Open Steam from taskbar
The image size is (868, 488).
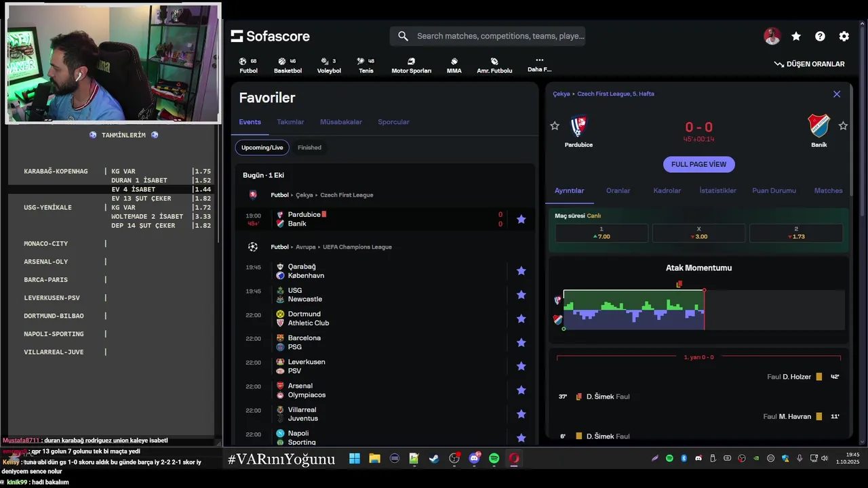tap(434, 459)
